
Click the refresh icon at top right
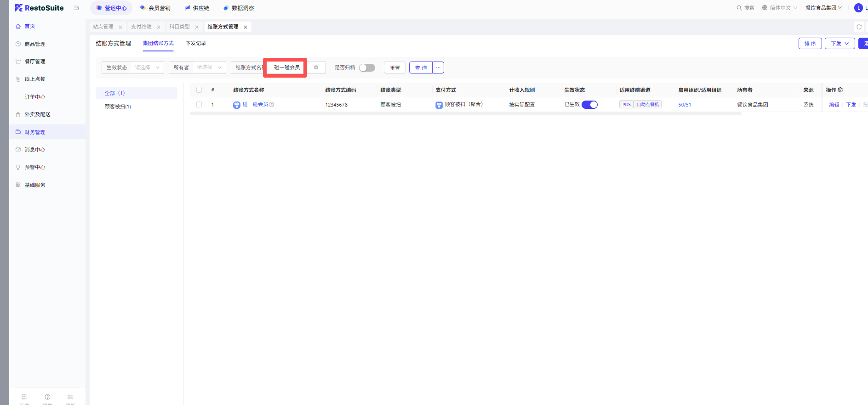coord(859,27)
